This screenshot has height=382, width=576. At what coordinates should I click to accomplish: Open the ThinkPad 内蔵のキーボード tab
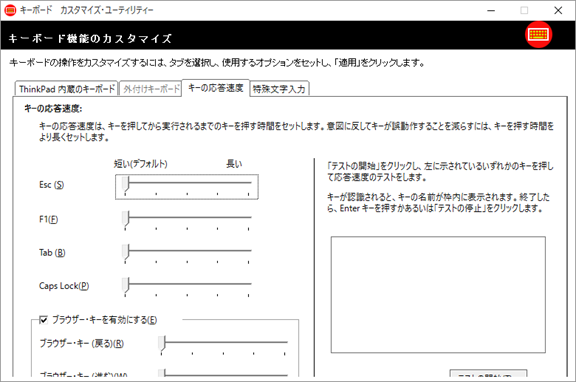[66, 89]
